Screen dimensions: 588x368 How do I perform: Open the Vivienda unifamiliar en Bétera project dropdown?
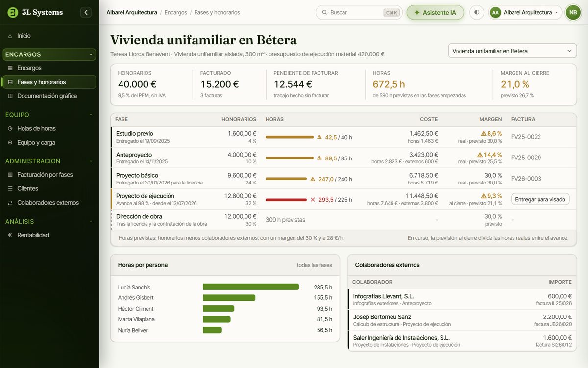pos(513,51)
